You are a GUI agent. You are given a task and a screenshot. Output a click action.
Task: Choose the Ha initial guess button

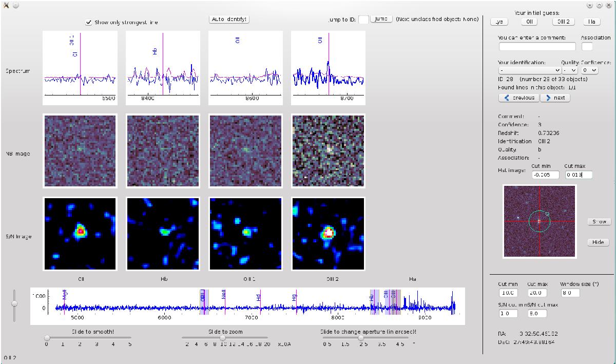click(x=592, y=22)
